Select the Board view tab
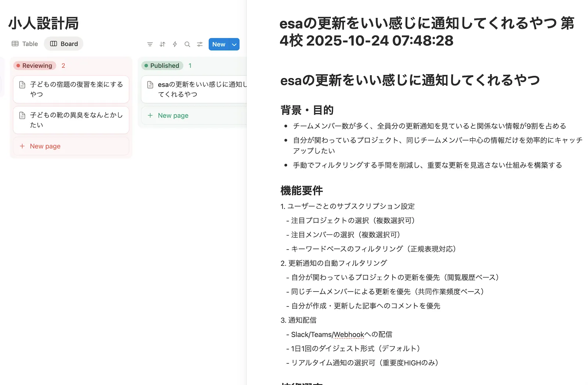This screenshot has width=588, height=385. tap(64, 44)
